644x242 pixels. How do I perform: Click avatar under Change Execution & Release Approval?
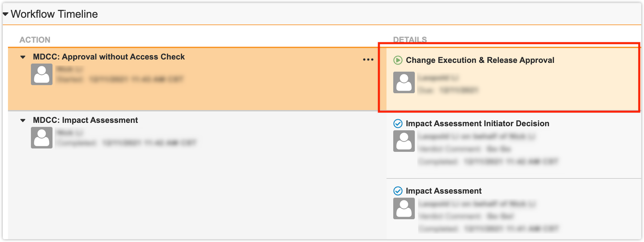point(404,82)
